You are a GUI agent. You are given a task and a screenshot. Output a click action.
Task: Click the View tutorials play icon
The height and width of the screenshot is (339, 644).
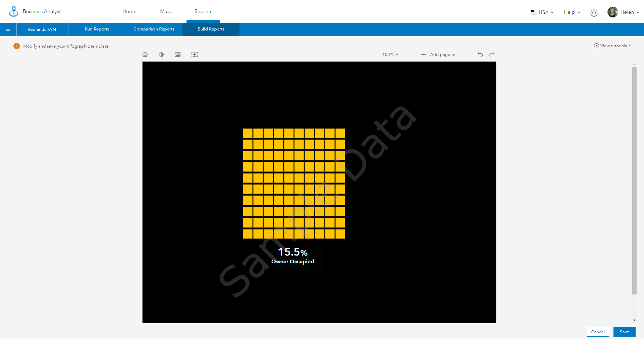(x=596, y=46)
